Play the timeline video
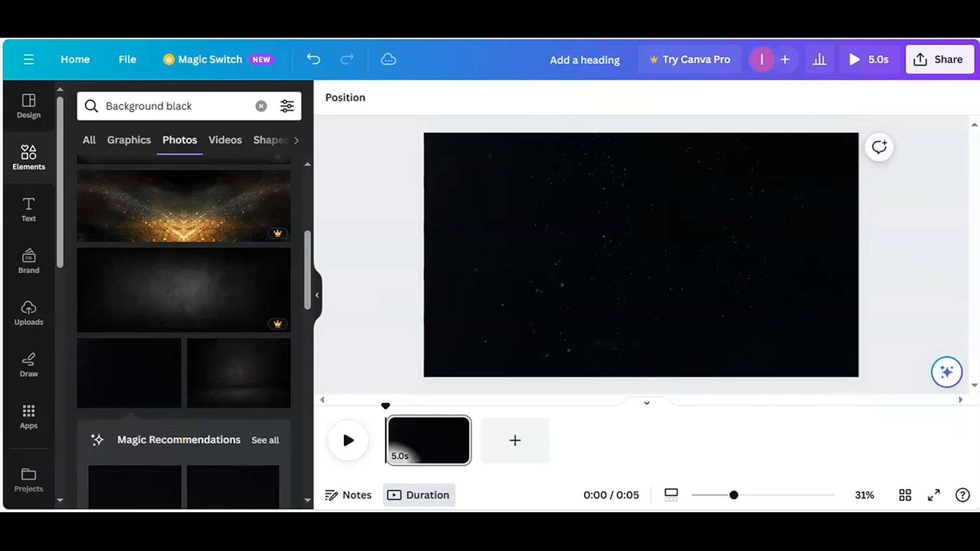Screen dimensions: 980x551 tap(349, 440)
